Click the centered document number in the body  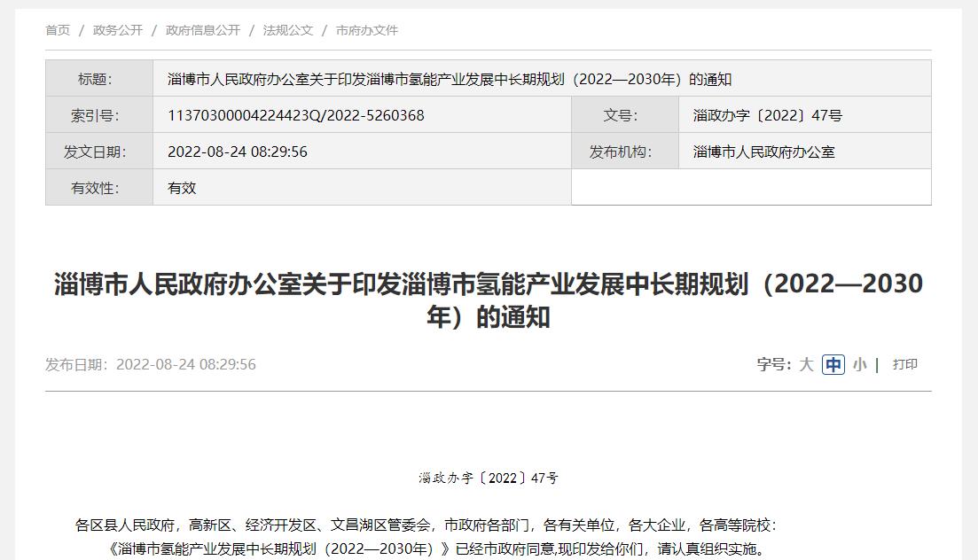tap(489, 478)
